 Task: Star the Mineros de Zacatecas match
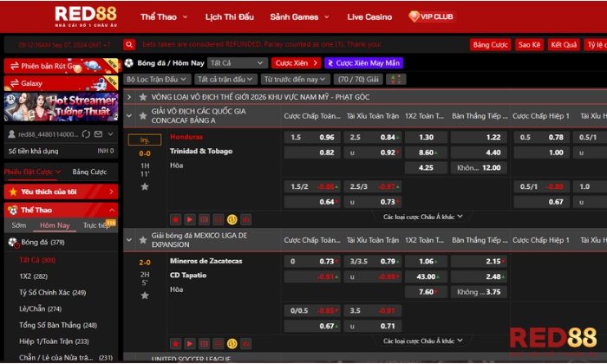point(145,296)
